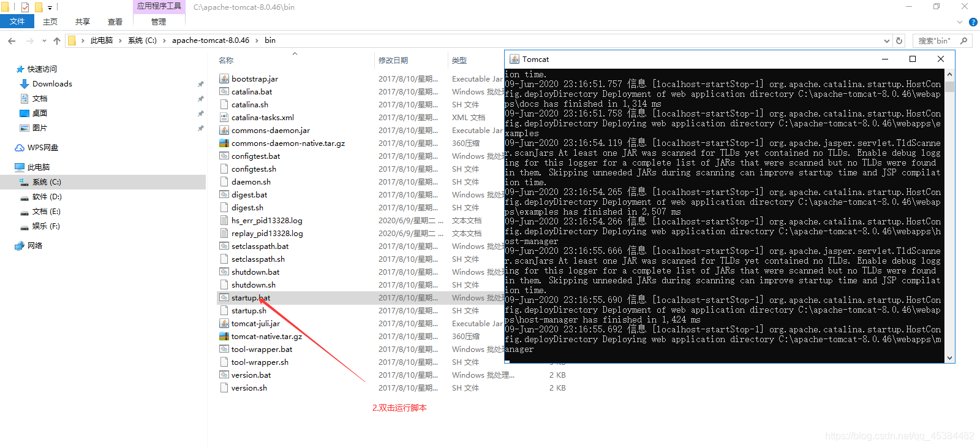Click the Tomcat console window icon
Screen dimensions: 980x447
[513, 59]
